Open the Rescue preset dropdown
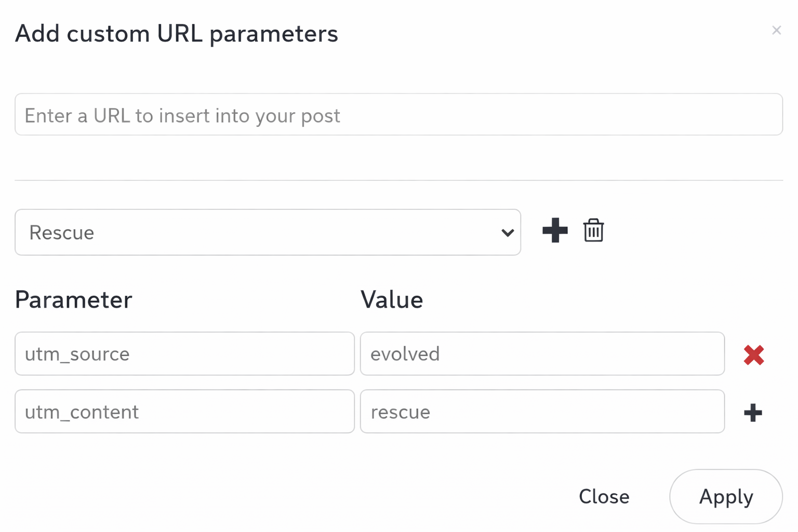The image size is (798, 532). (268, 232)
